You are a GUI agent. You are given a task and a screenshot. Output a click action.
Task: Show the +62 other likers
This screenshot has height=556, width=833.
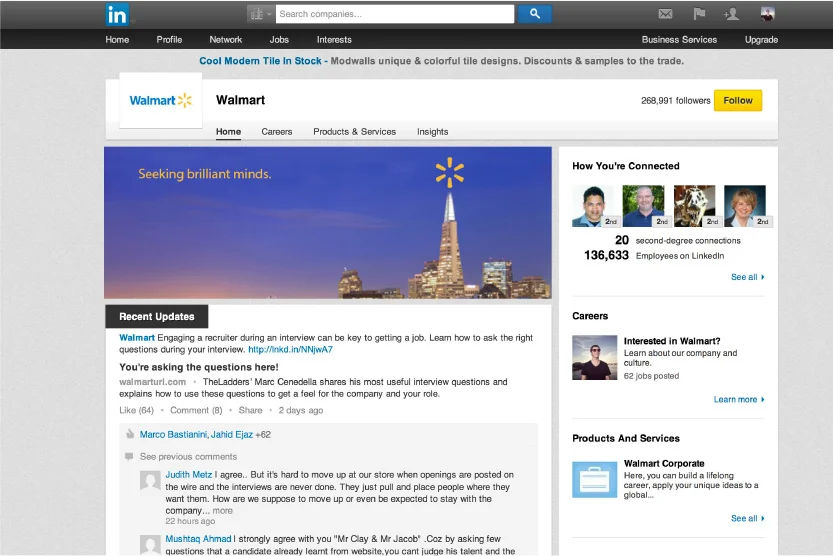[263, 434]
